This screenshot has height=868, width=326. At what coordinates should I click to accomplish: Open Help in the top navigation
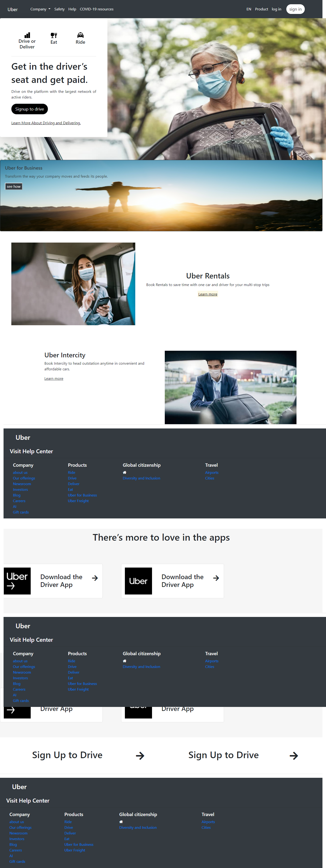[x=72, y=9]
